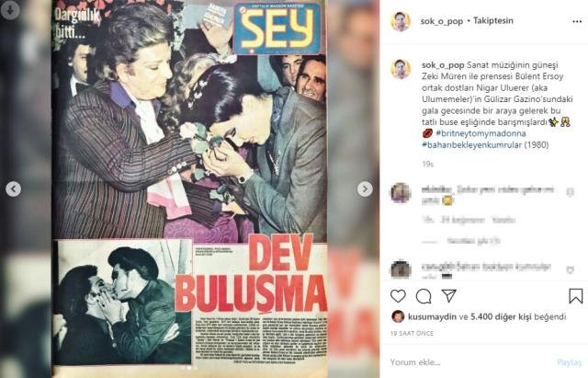The width and height of the screenshot is (588, 378).
Task: Click the download arrow icon top-left
Action: pyautogui.click(x=10, y=10)
